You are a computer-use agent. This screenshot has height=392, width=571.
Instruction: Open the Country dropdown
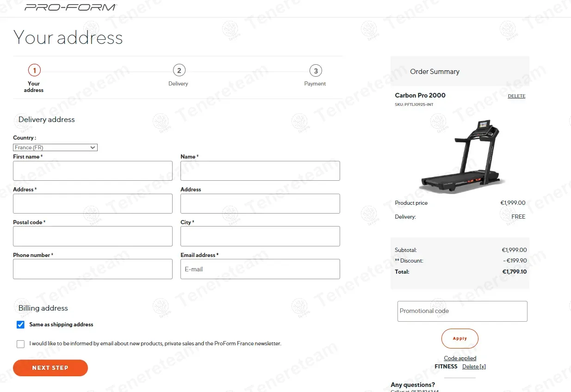(x=55, y=147)
